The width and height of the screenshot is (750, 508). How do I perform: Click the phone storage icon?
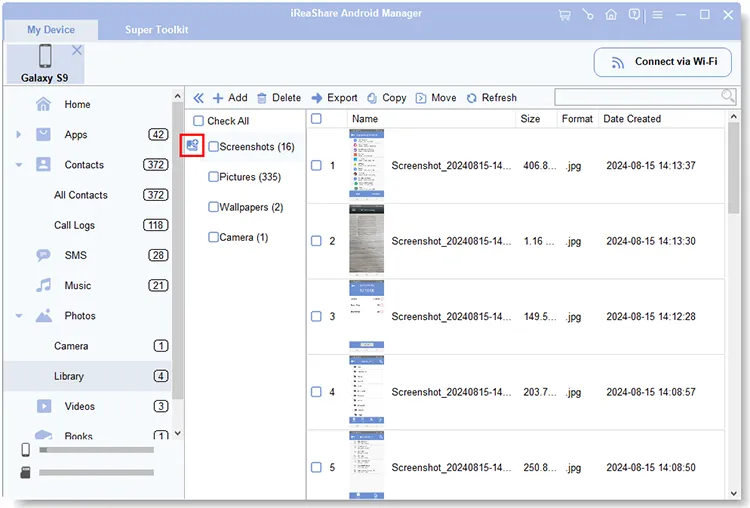tap(26, 450)
